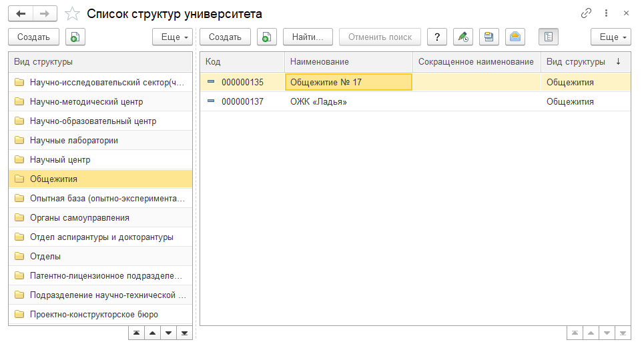This screenshot has width=644, height=348.
Task: Click the row marker icon next to 000000135
Action: pyautogui.click(x=211, y=81)
